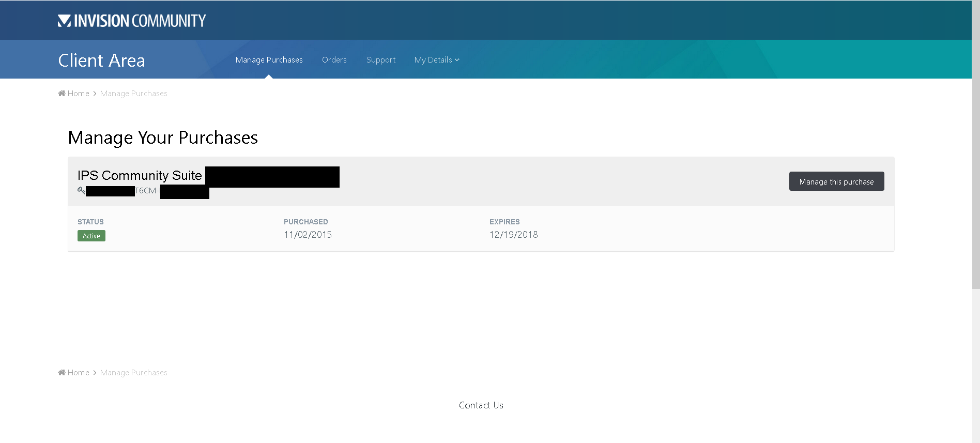
Task: Click the home icon in top breadcrumb
Action: pyautogui.click(x=62, y=94)
